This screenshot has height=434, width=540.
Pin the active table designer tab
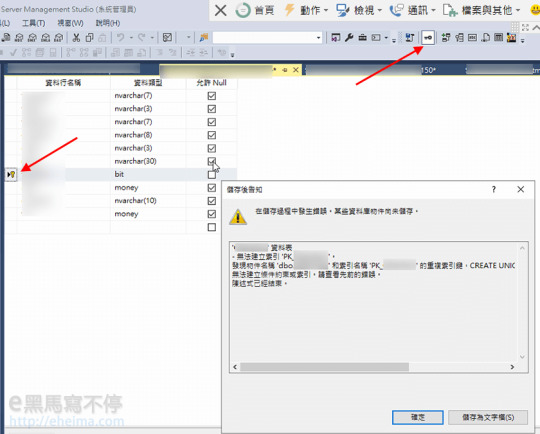[284, 70]
